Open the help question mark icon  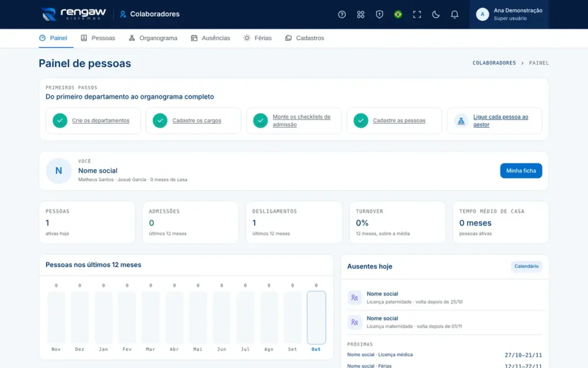click(x=342, y=14)
